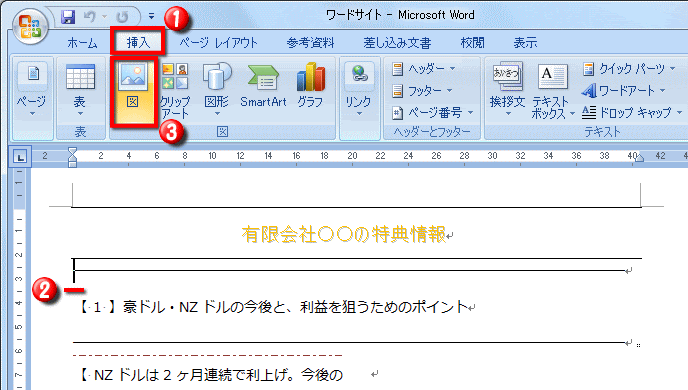This screenshot has width=688, height=390.
Task: Open the ドロップ キャップ dropdown
Action: point(632,113)
